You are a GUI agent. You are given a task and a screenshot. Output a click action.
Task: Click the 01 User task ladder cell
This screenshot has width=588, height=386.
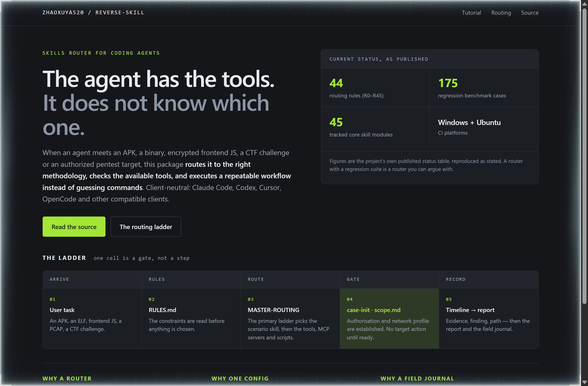(x=92, y=318)
